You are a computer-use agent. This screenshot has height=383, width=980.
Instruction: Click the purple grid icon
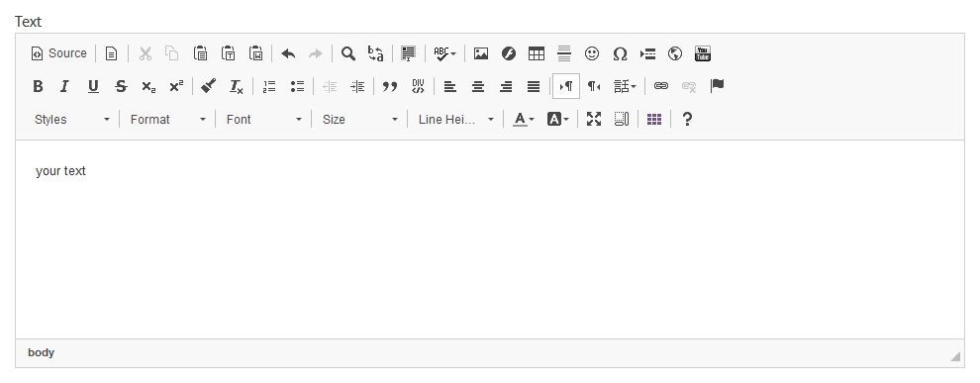(654, 120)
